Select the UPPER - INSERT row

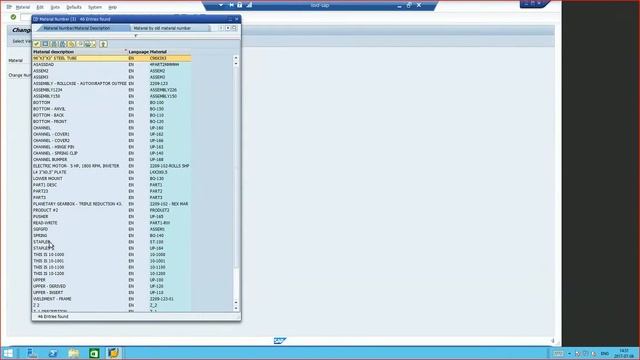112,293
